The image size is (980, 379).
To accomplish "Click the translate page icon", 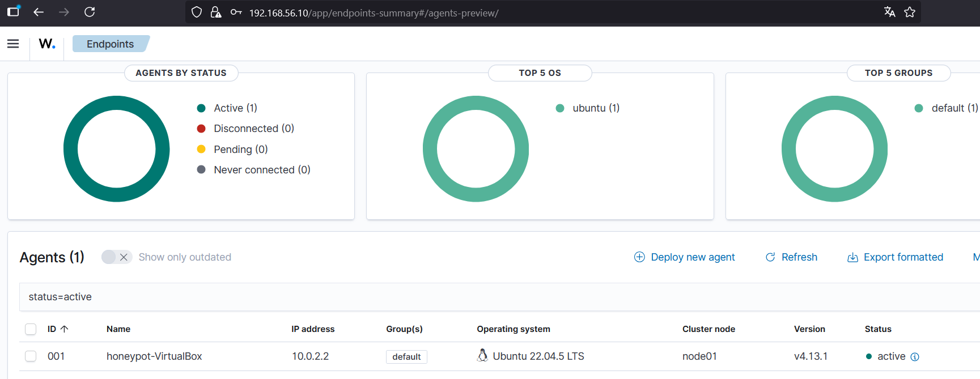I will (890, 12).
